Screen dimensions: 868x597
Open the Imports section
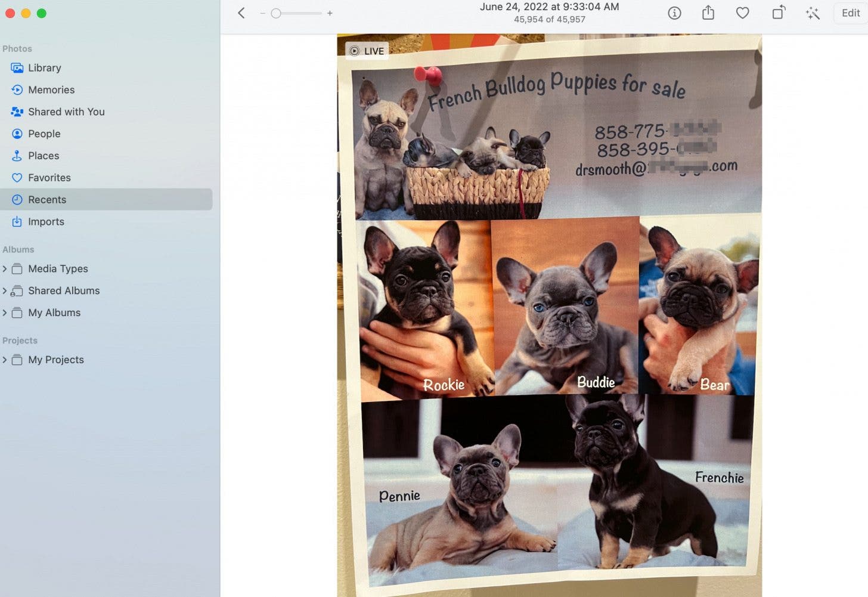(x=17, y=221)
